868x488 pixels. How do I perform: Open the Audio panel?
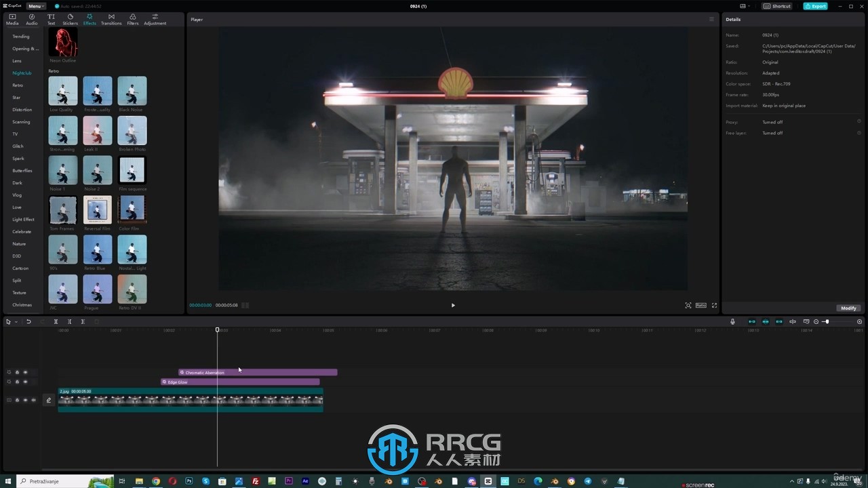tap(32, 19)
